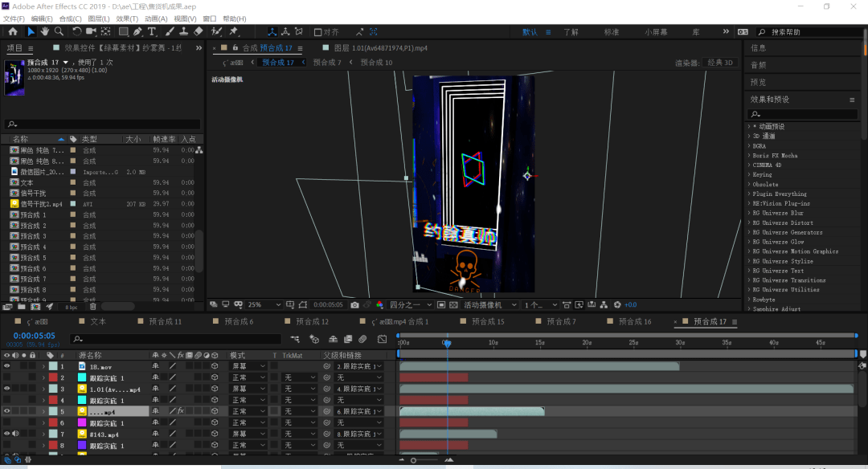
Task: Hide the 18.mov layer
Action: 6,366
